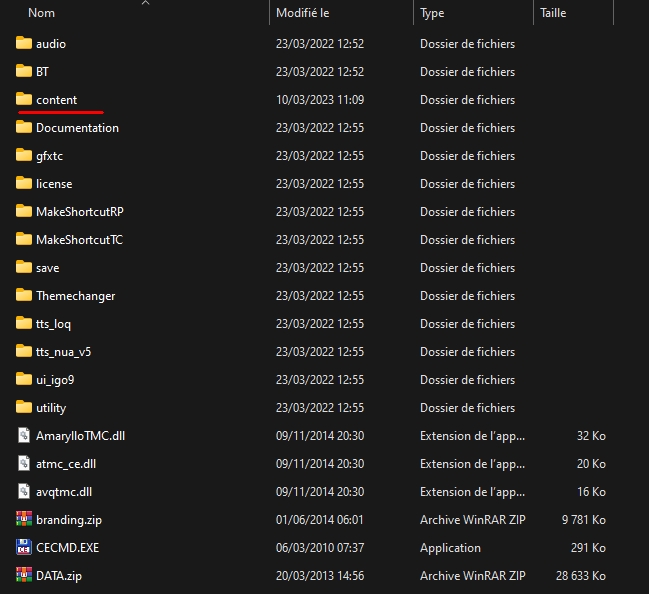Sort files by the Nom column header

[x=42, y=13]
